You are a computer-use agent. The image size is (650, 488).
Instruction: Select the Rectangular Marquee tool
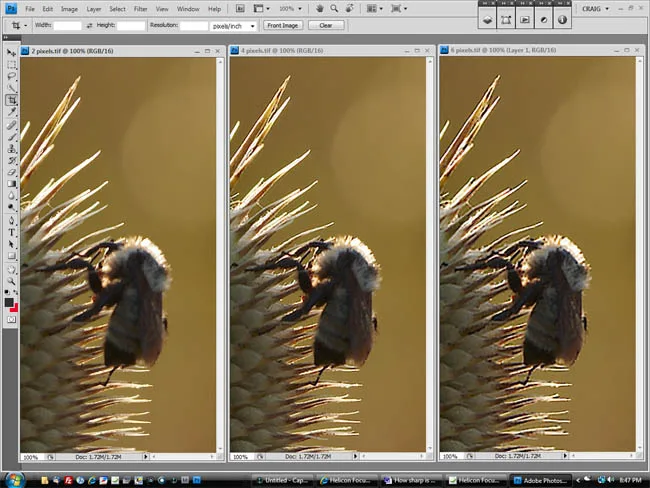point(11,63)
